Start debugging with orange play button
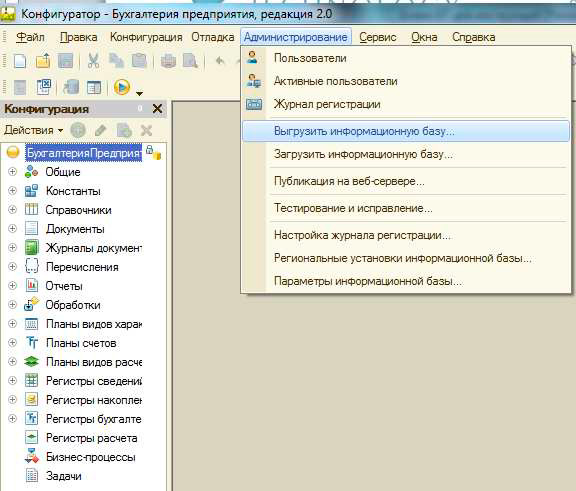The height and width of the screenshot is (491, 576). click(x=122, y=87)
